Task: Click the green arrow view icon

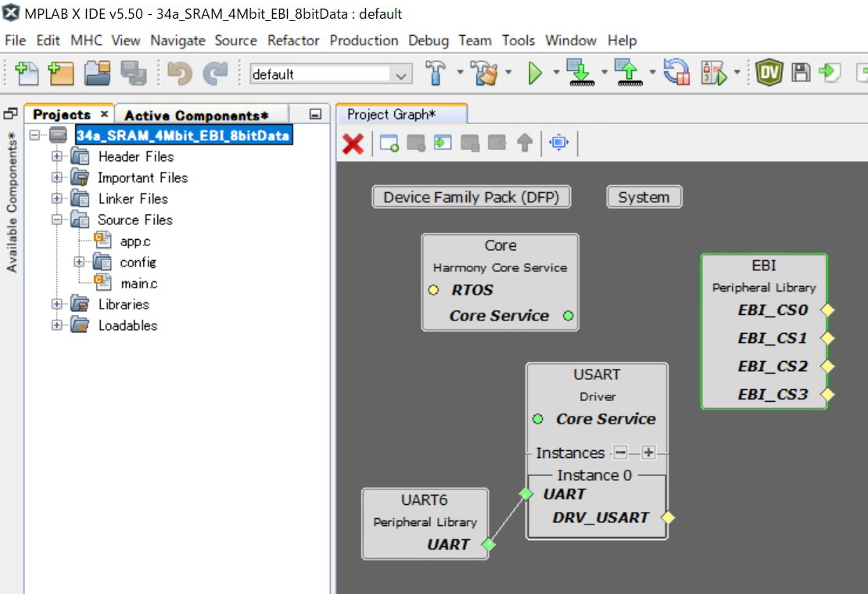Action: click(x=443, y=143)
